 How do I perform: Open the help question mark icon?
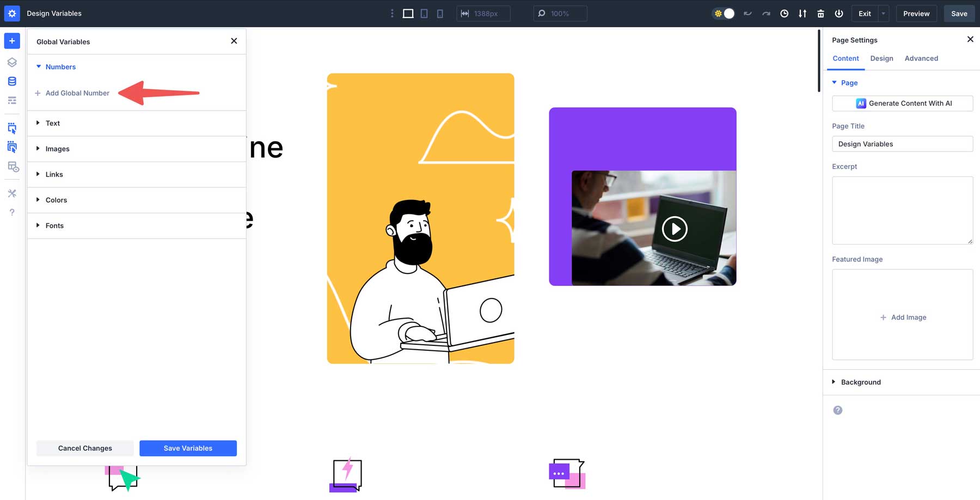(12, 212)
